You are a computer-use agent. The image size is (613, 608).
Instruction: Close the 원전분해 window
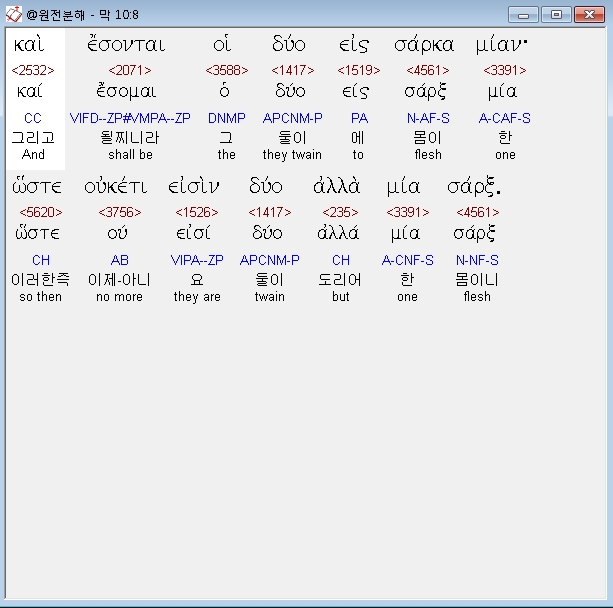click(x=589, y=15)
